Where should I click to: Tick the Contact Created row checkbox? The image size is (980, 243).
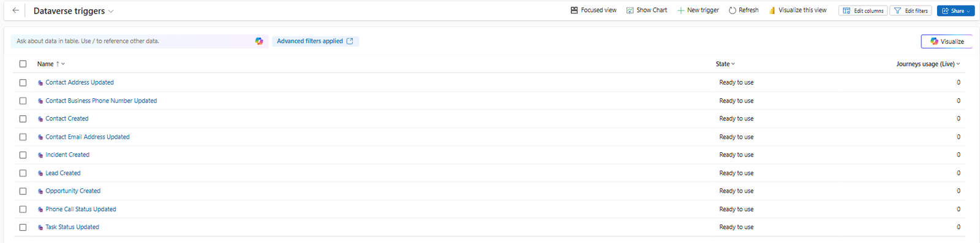pos(23,119)
